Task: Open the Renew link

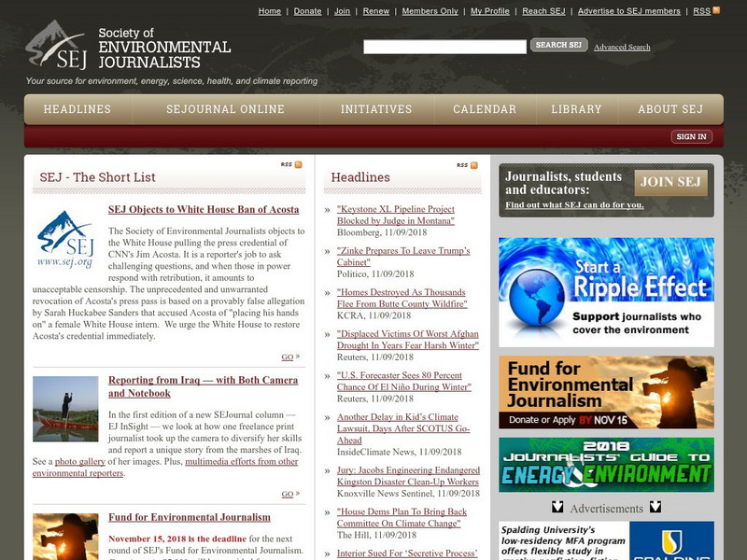Action: (x=376, y=11)
